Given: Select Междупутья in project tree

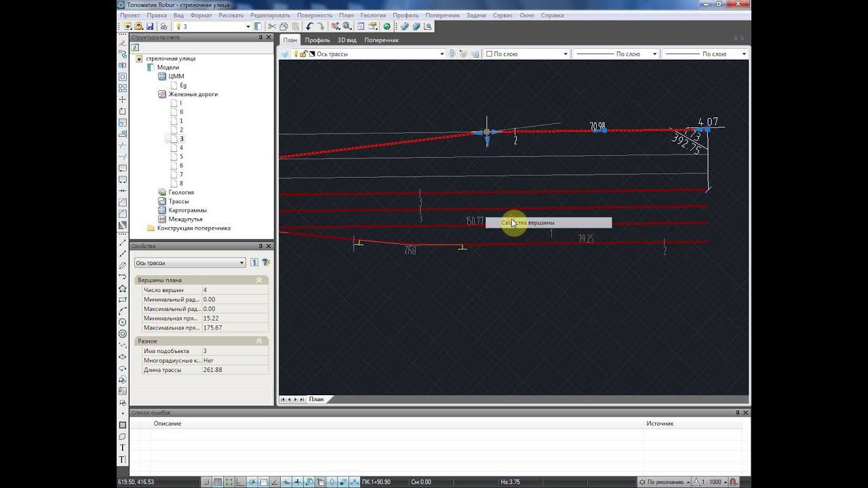Looking at the screenshot, I should pos(185,219).
